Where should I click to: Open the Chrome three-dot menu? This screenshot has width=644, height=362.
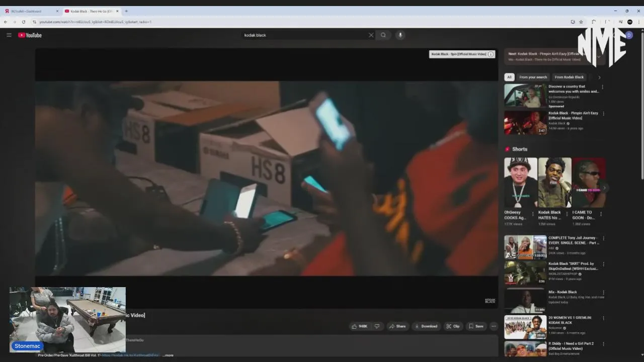click(x=638, y=22)
